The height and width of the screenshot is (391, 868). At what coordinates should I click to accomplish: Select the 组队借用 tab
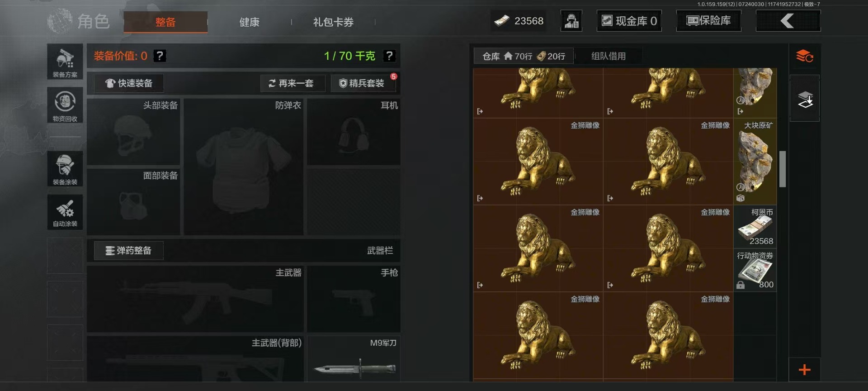609,56
